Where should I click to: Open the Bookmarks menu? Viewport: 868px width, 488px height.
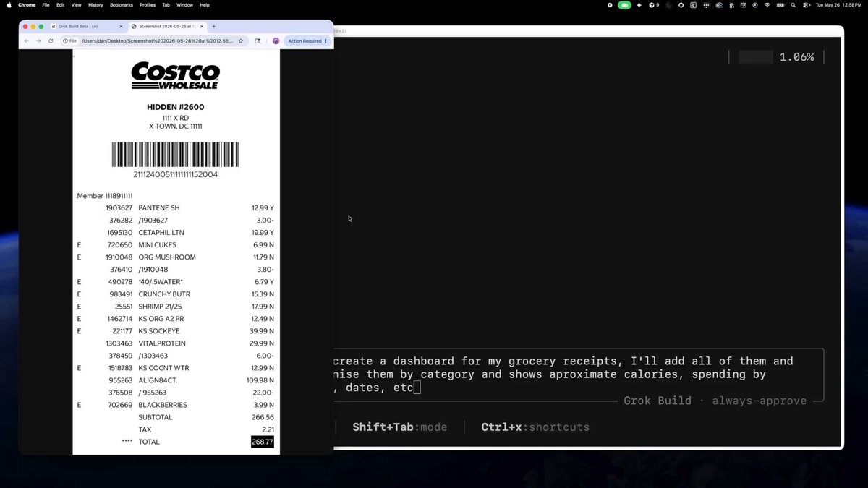click(122, 4)
